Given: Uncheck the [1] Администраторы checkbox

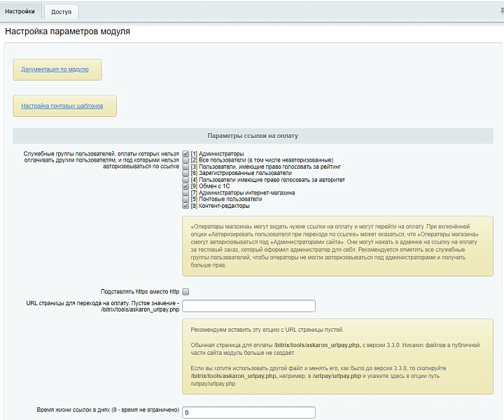Looking at the screenshot, I should (185, 153).
